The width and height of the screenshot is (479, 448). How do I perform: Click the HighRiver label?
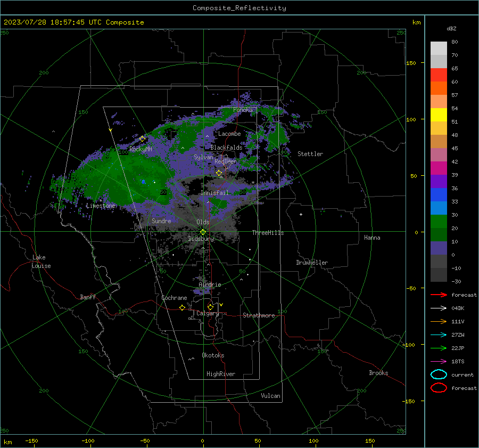pyautogui.click(x=221, y=374)
